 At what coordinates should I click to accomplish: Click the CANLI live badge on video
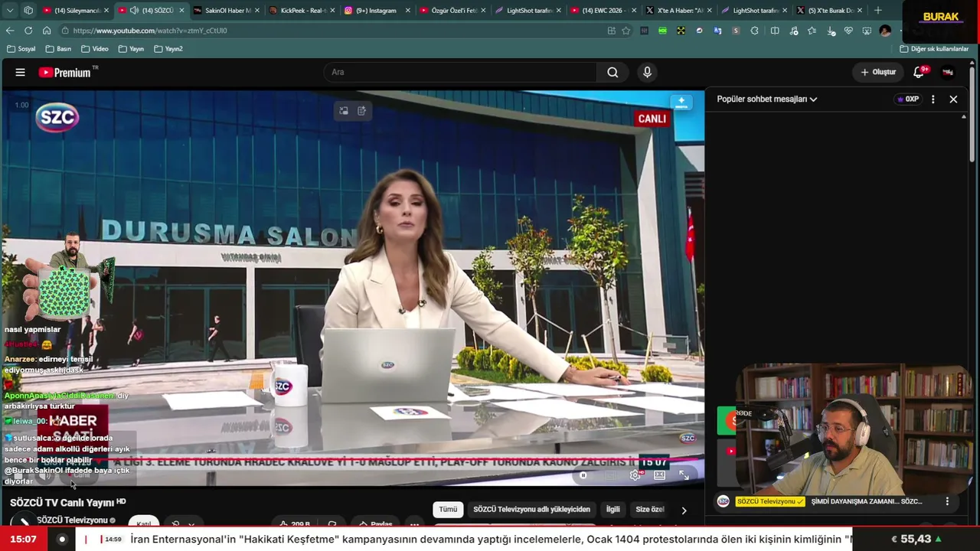pyautogui.click(x=652, y=119)
